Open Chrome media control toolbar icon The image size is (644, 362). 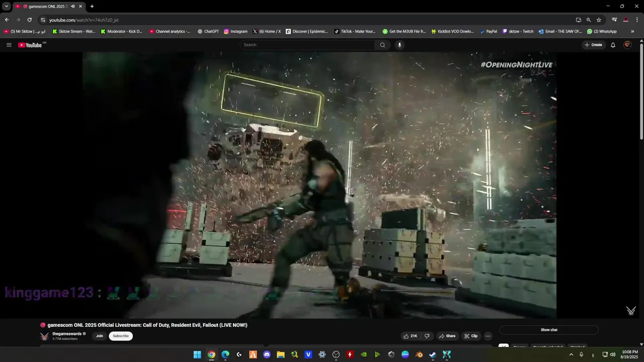pyautogui.click(x=614, y=20)
